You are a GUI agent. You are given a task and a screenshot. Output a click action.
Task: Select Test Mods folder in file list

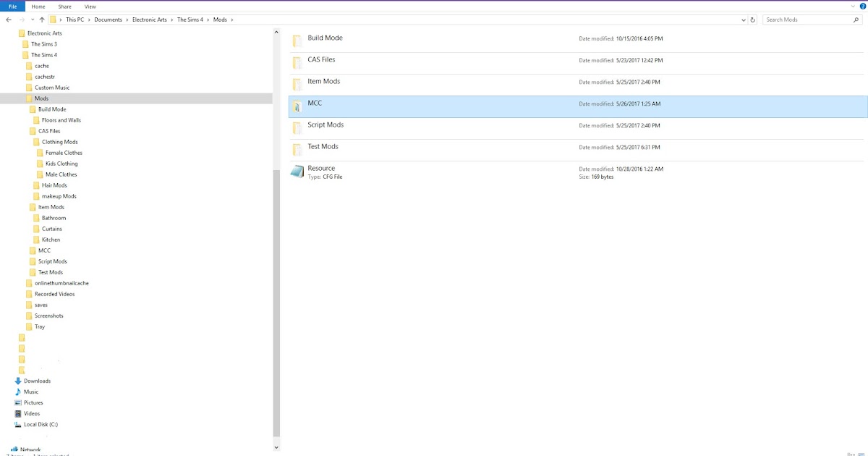coord(578,150)
